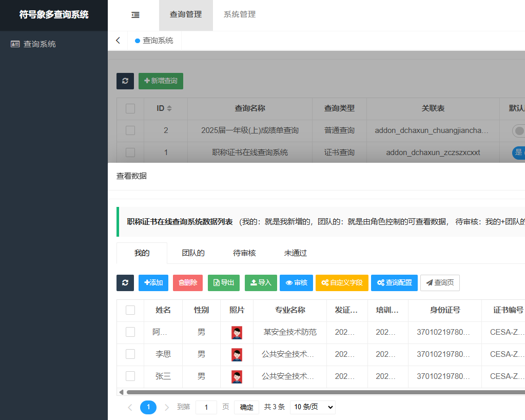Click the horizontal scrollbar left arrow
525x420 pixels.
click(121, 392)
